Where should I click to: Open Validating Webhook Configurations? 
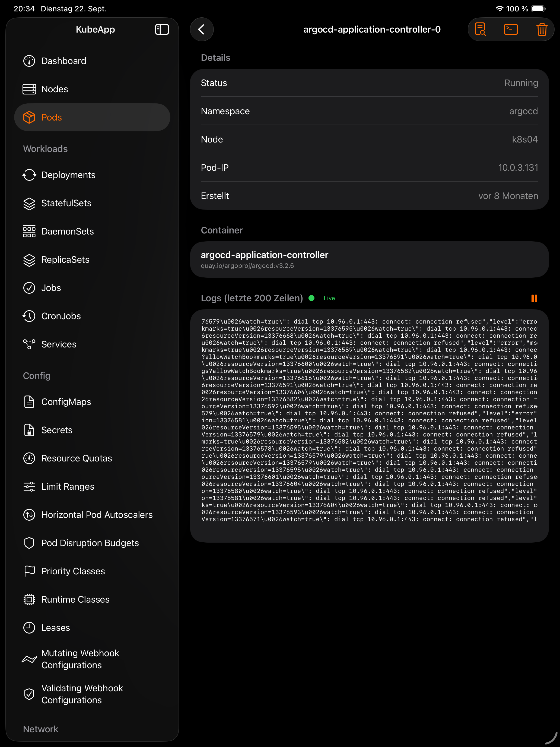tap(92, 694)
